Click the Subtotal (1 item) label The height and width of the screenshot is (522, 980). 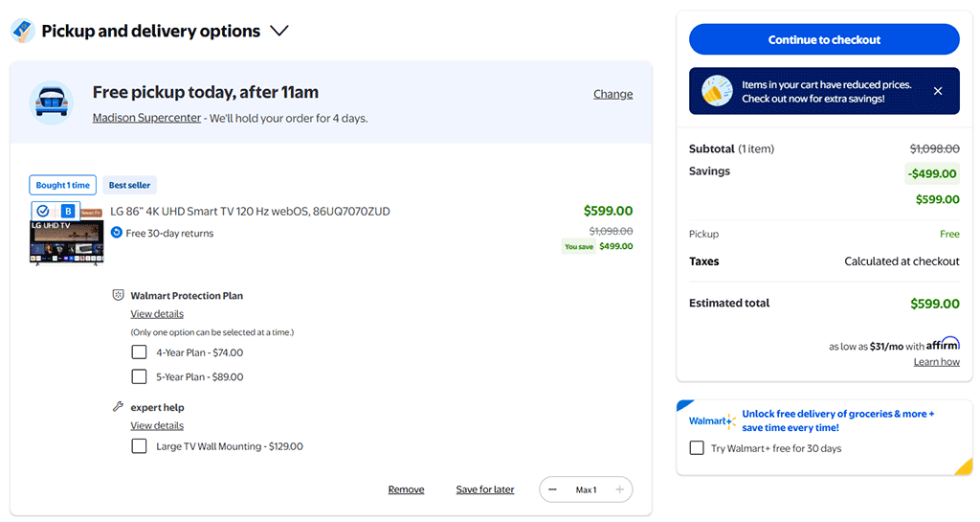[x=731, y=148]
